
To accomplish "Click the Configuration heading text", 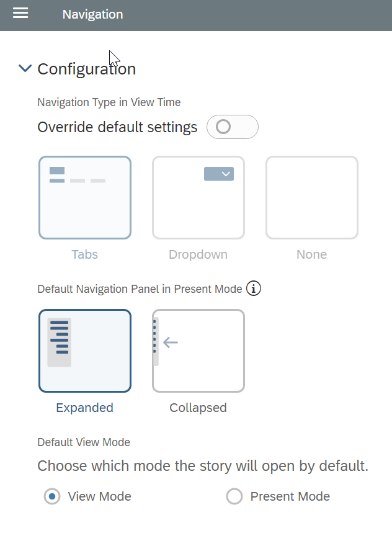I will (86, 69).
